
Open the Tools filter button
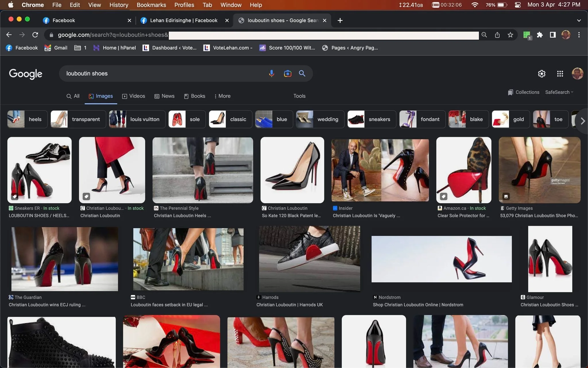[x=299, y=96]
